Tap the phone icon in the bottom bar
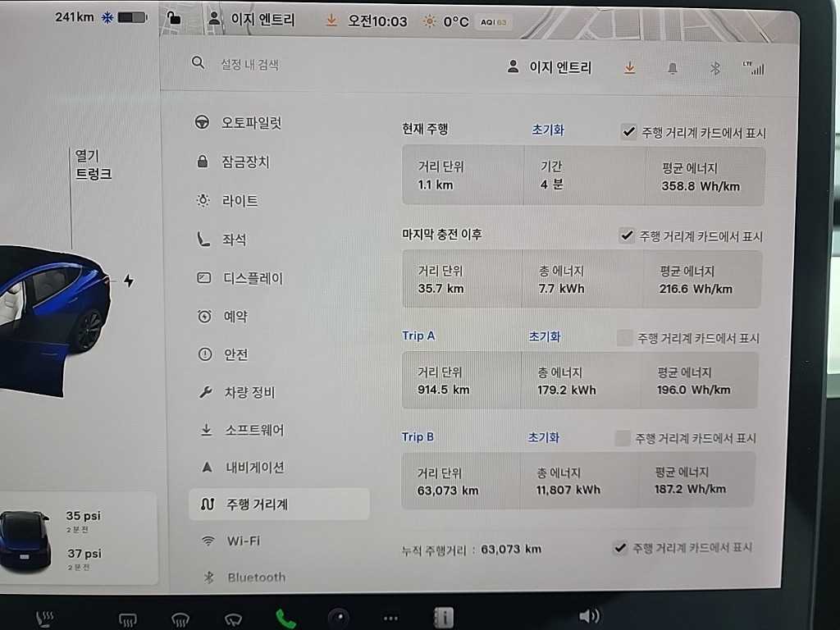Viewport: 840px width, 630px height. pyautogui.click(x=285, y=618)
